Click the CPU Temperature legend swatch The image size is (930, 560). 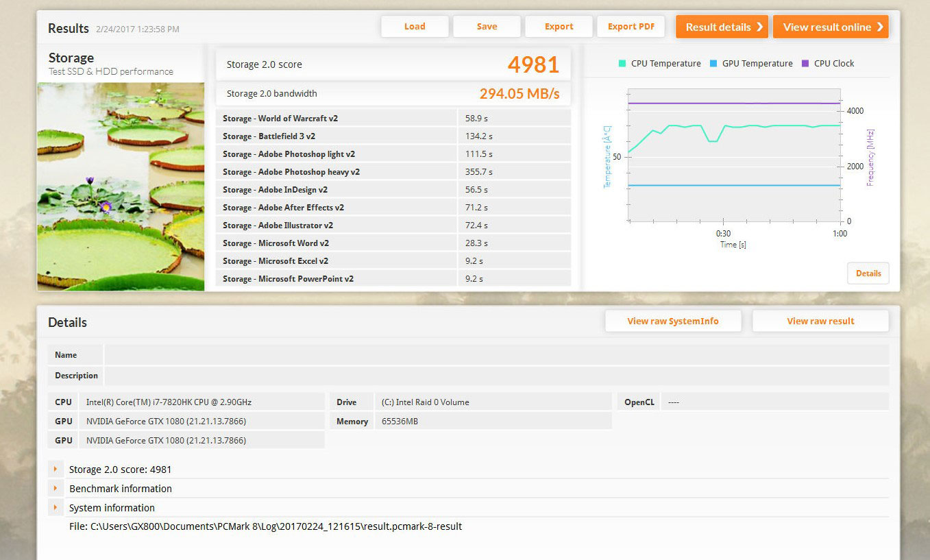click(622, 63)
